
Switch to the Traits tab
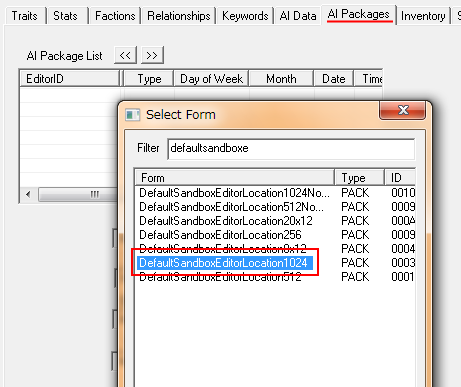coord(25,16)
